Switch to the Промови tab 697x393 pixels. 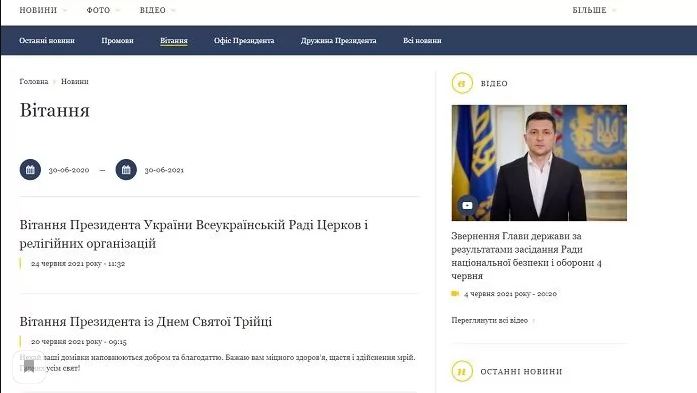[117, 40]
